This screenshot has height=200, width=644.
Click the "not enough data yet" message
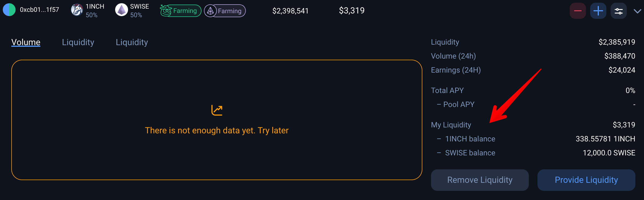pos(217,130)
